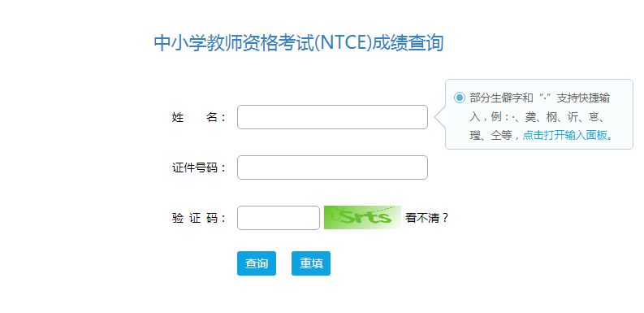Click the tooltip arrow pointing at name field
The image size is (644, 313).
(x=440, y=117)
